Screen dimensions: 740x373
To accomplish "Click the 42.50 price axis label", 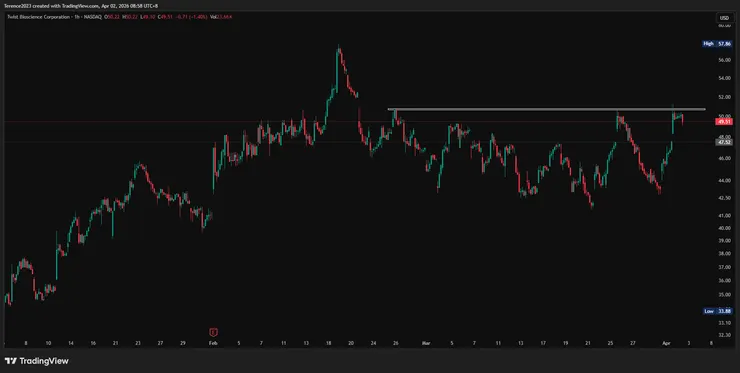I will 723,198.
